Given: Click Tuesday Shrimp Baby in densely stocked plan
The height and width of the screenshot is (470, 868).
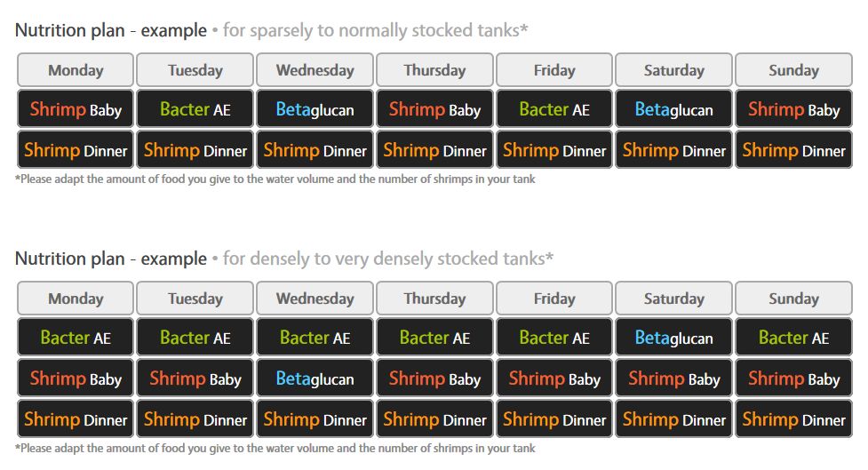Looking at the screenshot, I should coord(195,378).
